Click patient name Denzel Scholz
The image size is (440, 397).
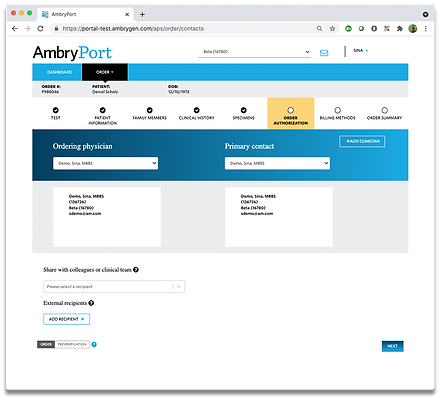click(x=105, y=92)
